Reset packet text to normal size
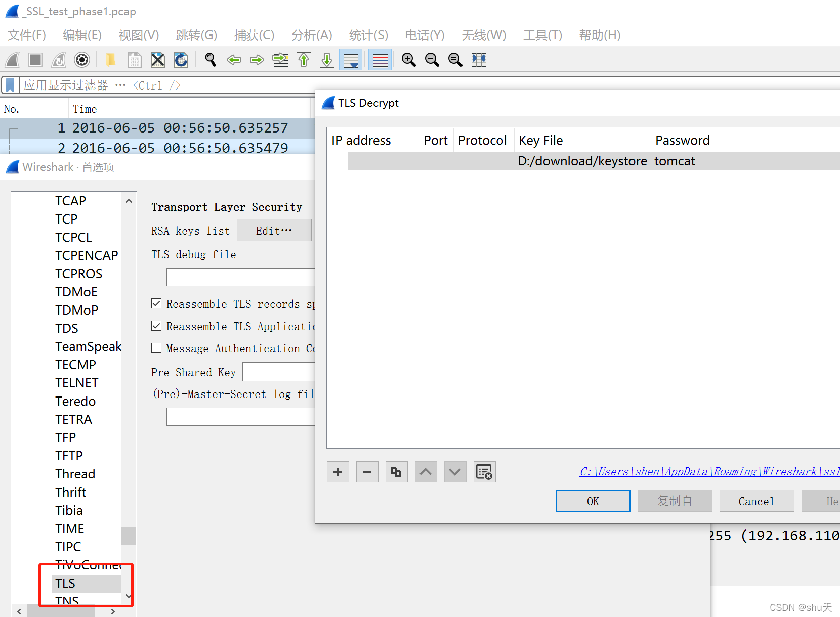The width and height of the screenshot is (840, 617). (x=455, y=60)
